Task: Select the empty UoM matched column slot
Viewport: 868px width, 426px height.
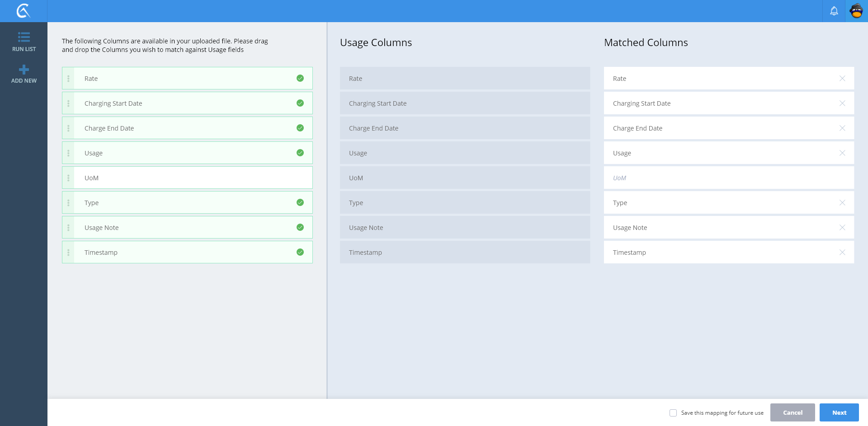Action: [x=728, y=178]
